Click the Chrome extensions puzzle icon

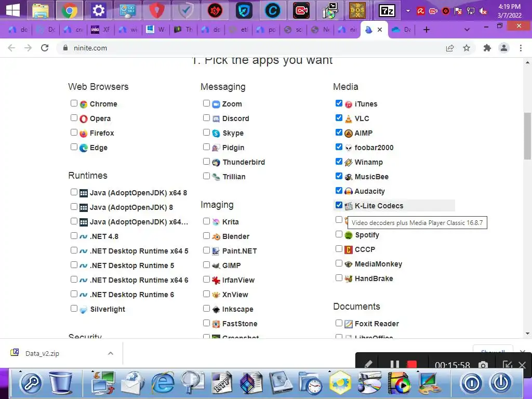click(x=487, y=48)
